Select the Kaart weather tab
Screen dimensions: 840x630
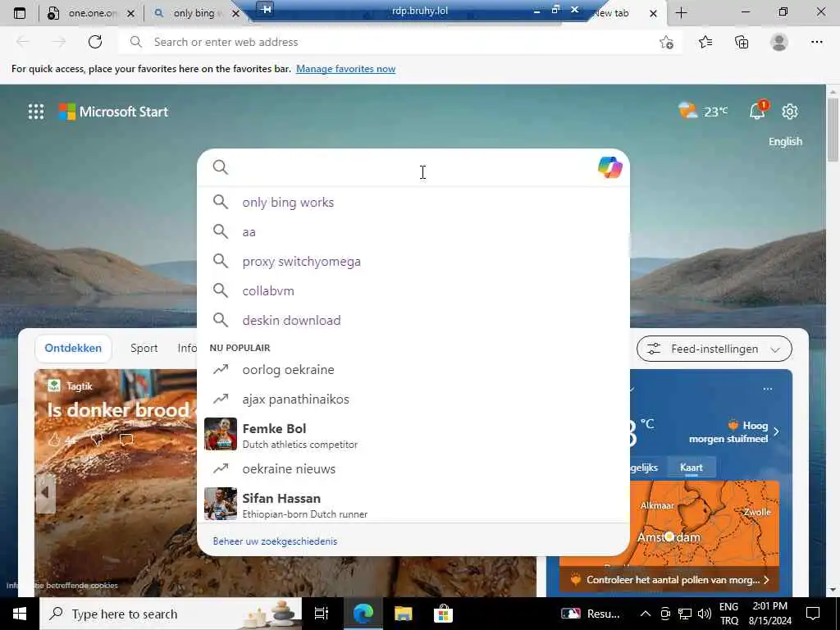click(691, 467)
